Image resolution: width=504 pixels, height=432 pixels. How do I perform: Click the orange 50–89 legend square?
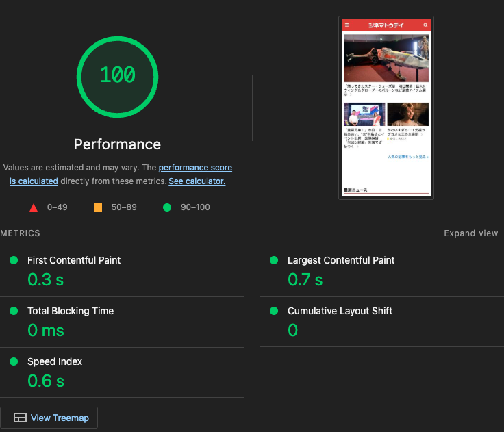pyautogui.click(x=98, y=207)
